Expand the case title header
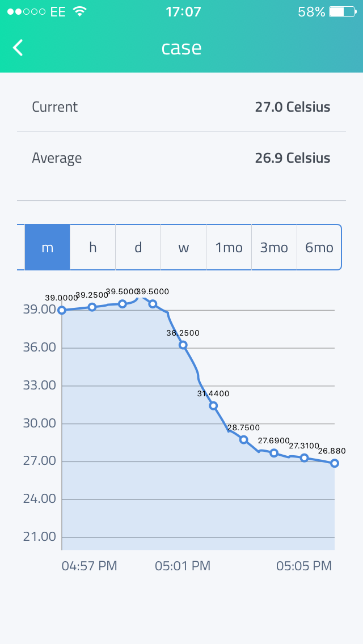Screen dimensions: 363x644 181,48
